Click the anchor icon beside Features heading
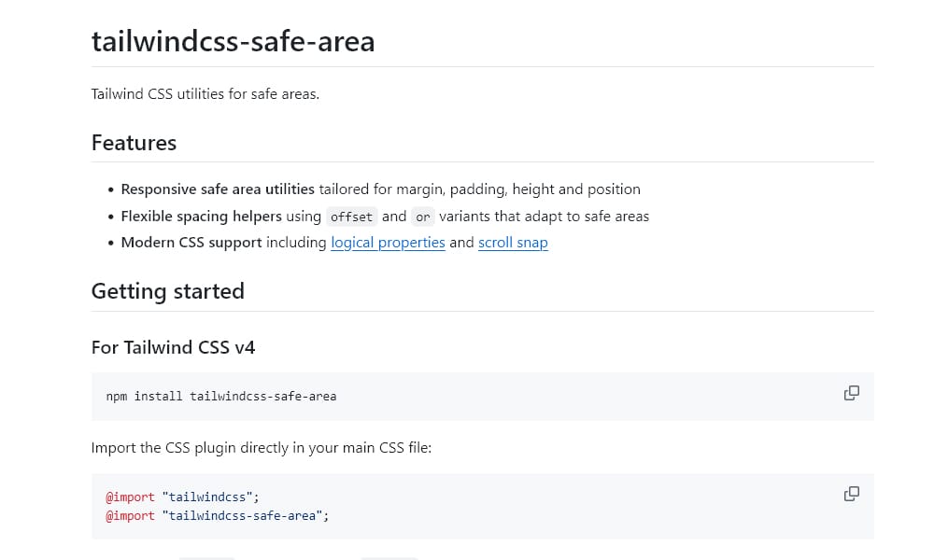The height and width of the screenshot is (560, 934). point(79,143)
